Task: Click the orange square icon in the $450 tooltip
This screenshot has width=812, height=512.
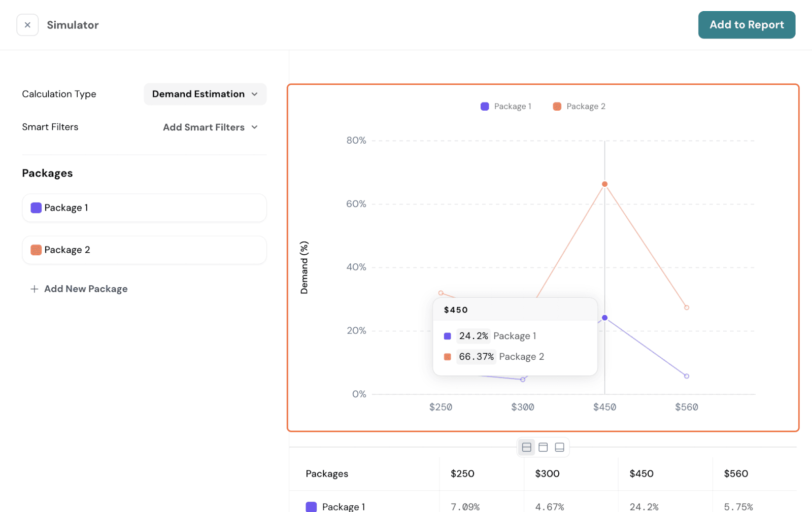Action: [x=448, y=357]
